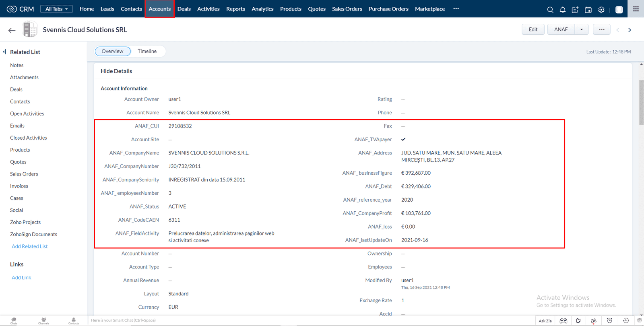Viewport: 644px width, 326px height.
Task: Open the Zoho apps grid launcher
Action: [x=636, y=9]
